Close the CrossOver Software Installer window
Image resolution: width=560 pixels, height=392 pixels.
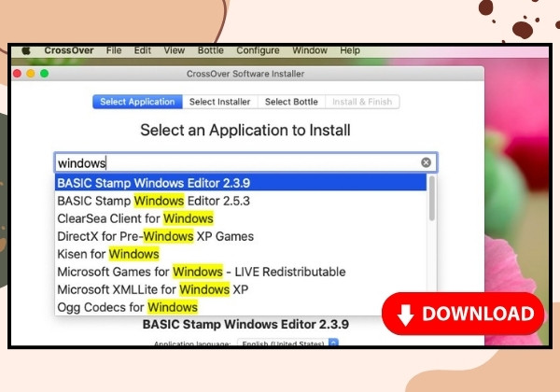tap(17, 74)
